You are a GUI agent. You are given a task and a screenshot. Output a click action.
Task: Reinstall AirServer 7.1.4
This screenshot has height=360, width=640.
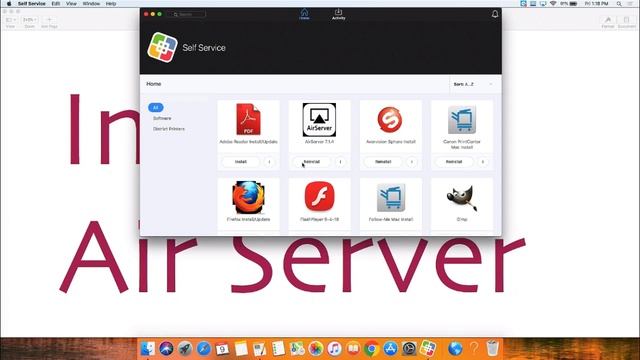pyautogui.click(x=312, y=162)
